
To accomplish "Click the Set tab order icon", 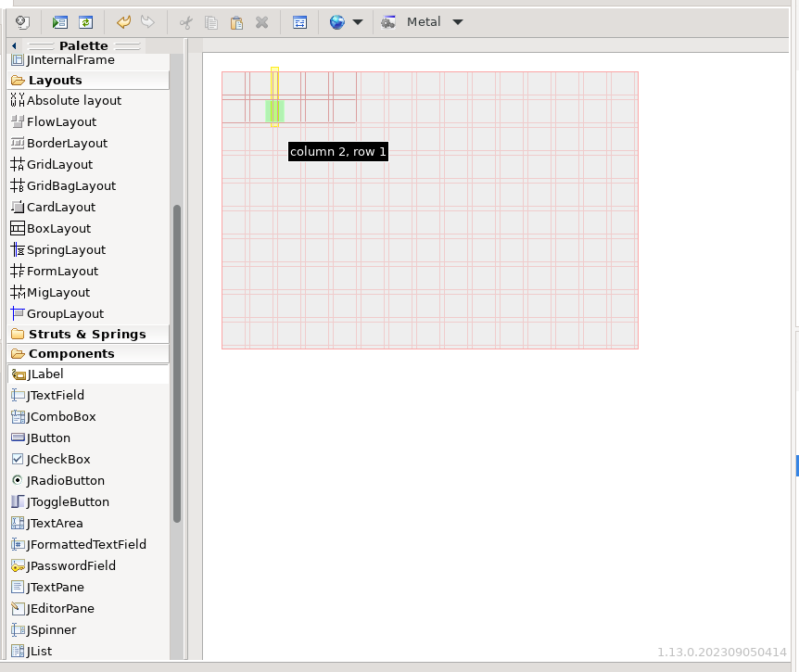I will 299,22.
